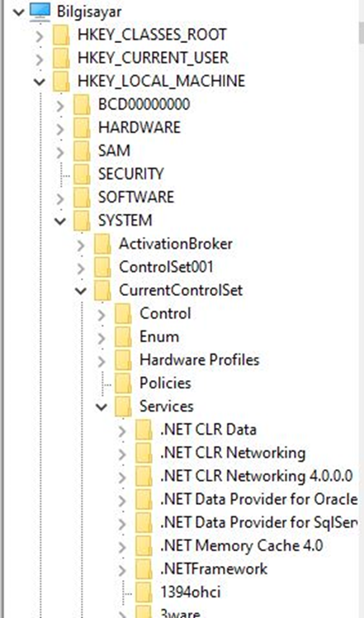The image size is (364, 618).
Task: Collapse the SYSTEM key chevron
Action: (60, 221)
